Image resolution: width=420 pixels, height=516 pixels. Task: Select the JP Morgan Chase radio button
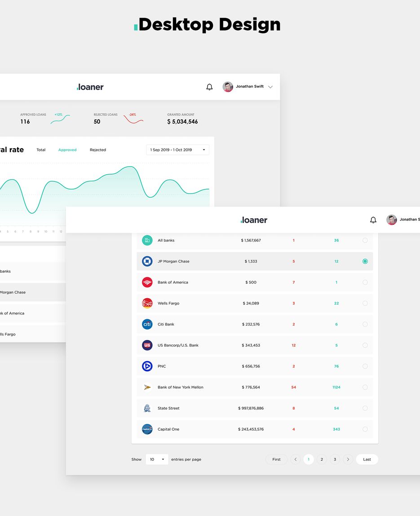tap(365, 261)
